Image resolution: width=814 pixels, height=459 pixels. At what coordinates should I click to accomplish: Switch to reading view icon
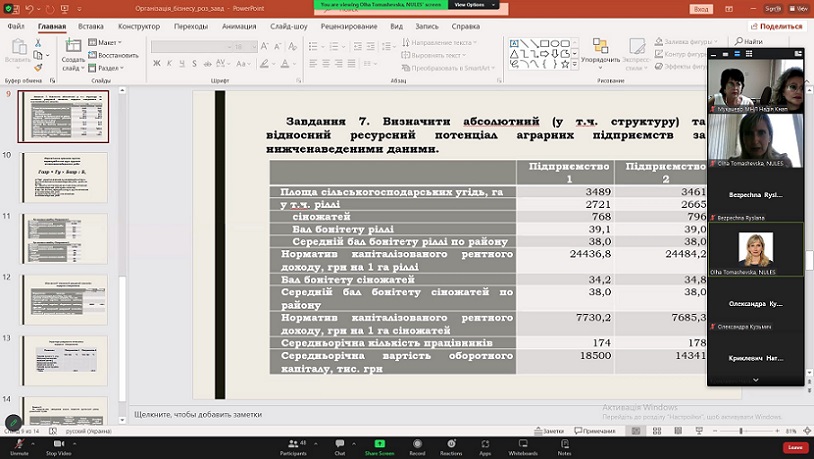pos(678,431)
